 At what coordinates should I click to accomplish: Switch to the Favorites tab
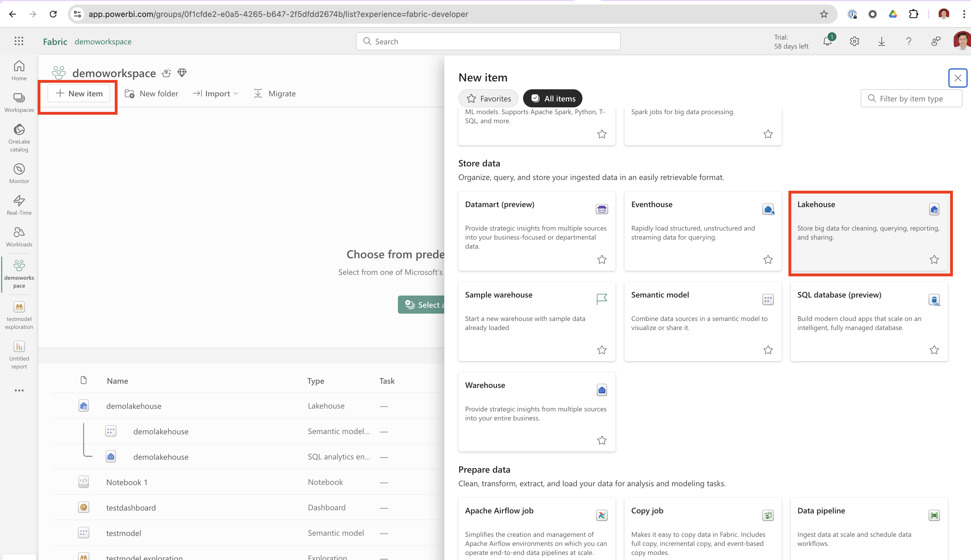(488, 98)
